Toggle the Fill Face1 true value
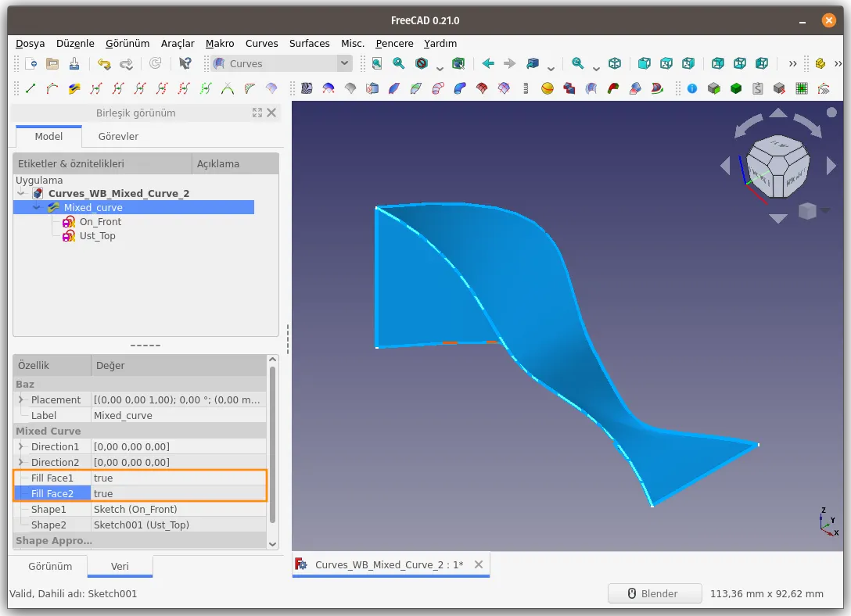This screenshot has width=851, height=616. pyautogui.click(x=178, y=478)
